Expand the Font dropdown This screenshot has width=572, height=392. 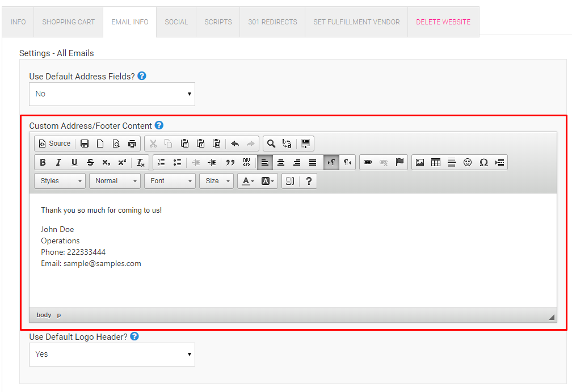point(170,181)
